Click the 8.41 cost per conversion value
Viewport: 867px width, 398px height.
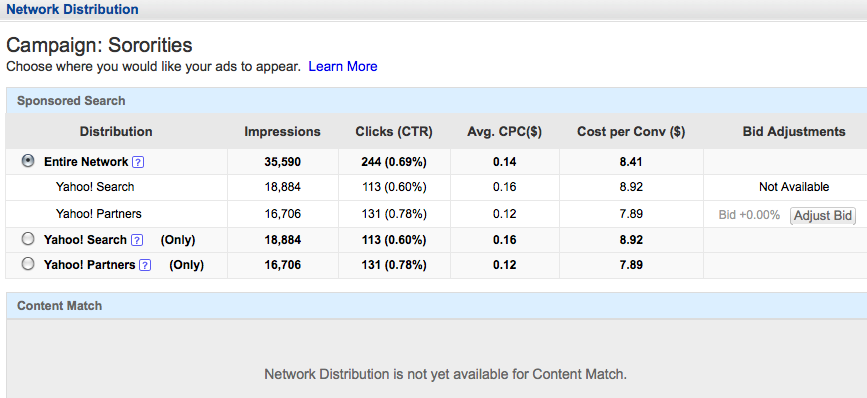(631, 162)
